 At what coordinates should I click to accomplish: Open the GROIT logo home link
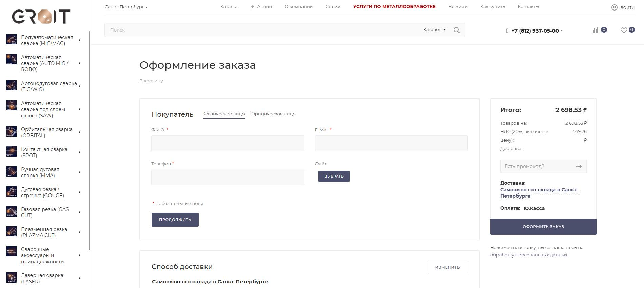coord(41,17)
